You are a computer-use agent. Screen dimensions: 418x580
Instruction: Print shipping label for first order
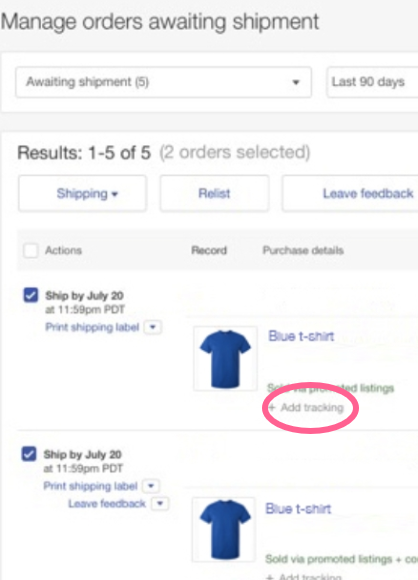(92, 327)
